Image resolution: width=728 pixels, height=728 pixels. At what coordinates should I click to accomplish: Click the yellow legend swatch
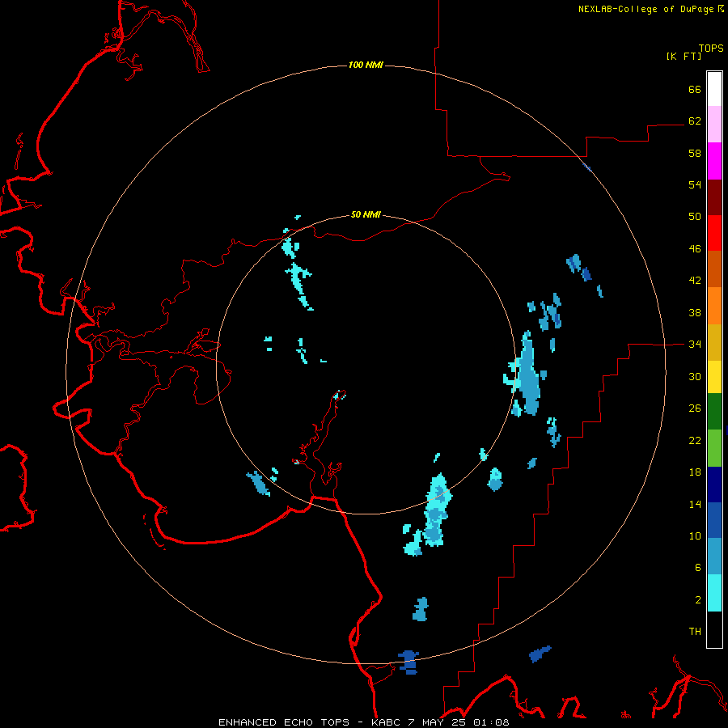tap(714, 377)
